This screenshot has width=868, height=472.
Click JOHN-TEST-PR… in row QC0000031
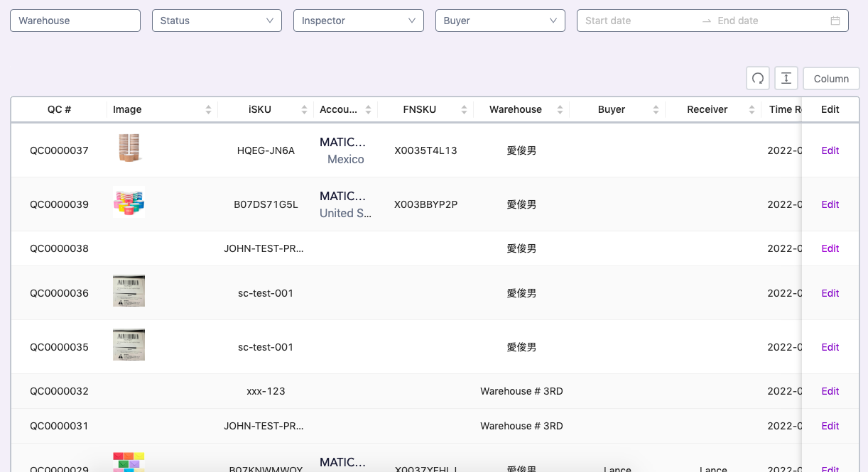pos(264,426)
